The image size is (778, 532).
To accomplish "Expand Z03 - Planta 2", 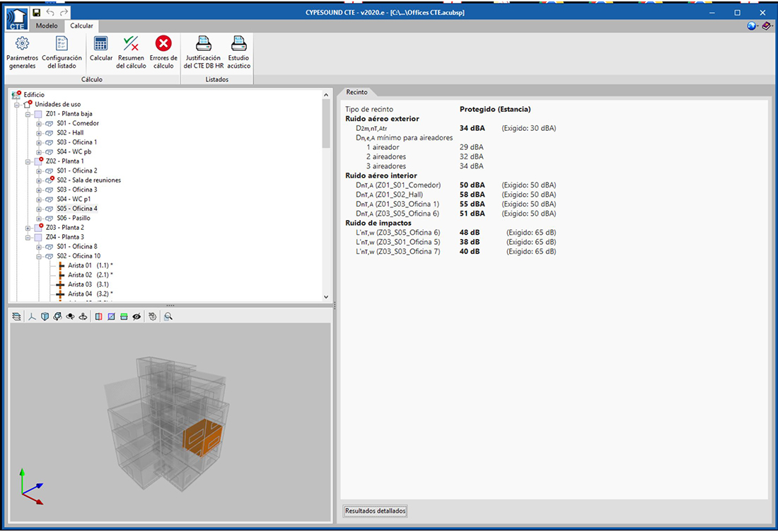I will (28, 229).
